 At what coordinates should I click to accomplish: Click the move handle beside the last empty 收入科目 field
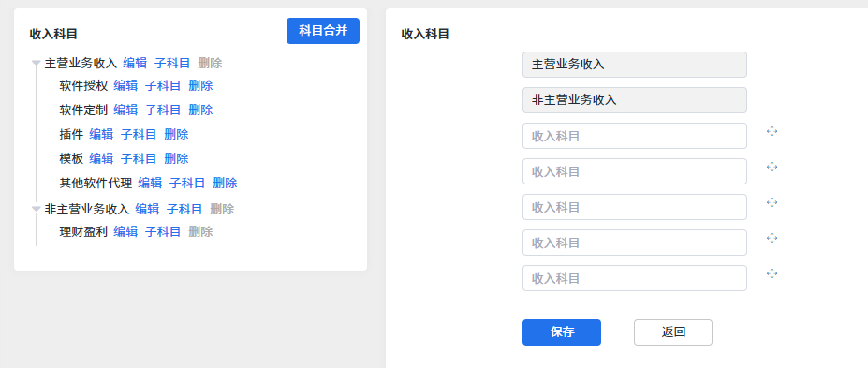click(772, 273)
